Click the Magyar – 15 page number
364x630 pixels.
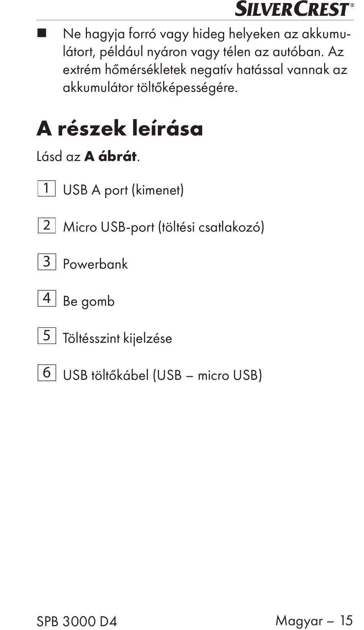(x=314, y=620)
